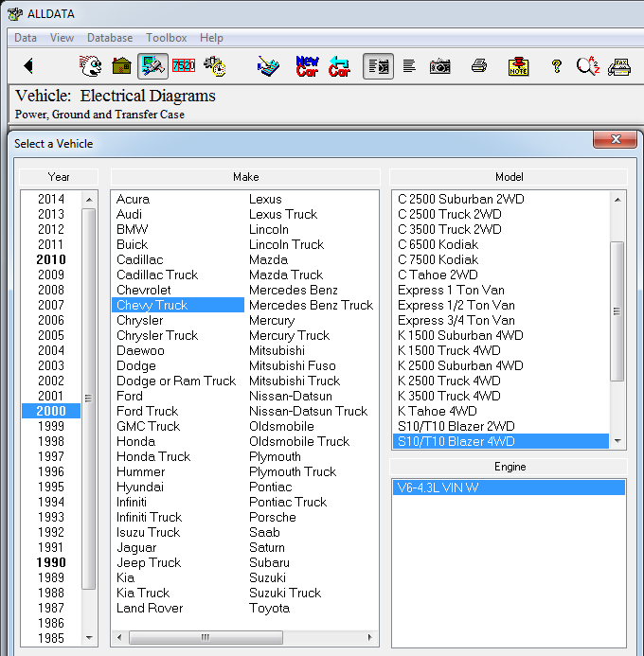Click the camera image icon
Image resolution: width=644 pixels, height=656 pixels.
click(440, 66)
